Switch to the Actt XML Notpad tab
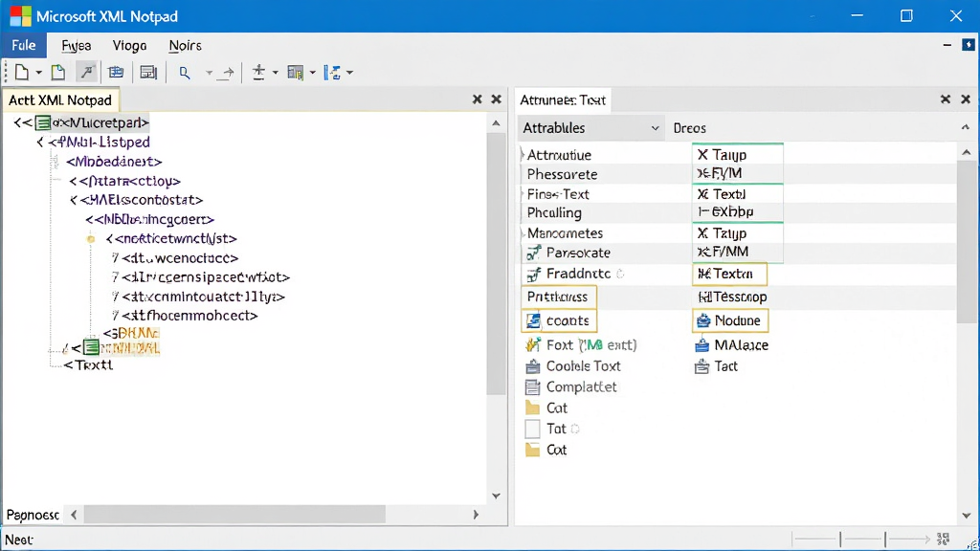Screen dimensions: 980x551 tap(60, 99)
